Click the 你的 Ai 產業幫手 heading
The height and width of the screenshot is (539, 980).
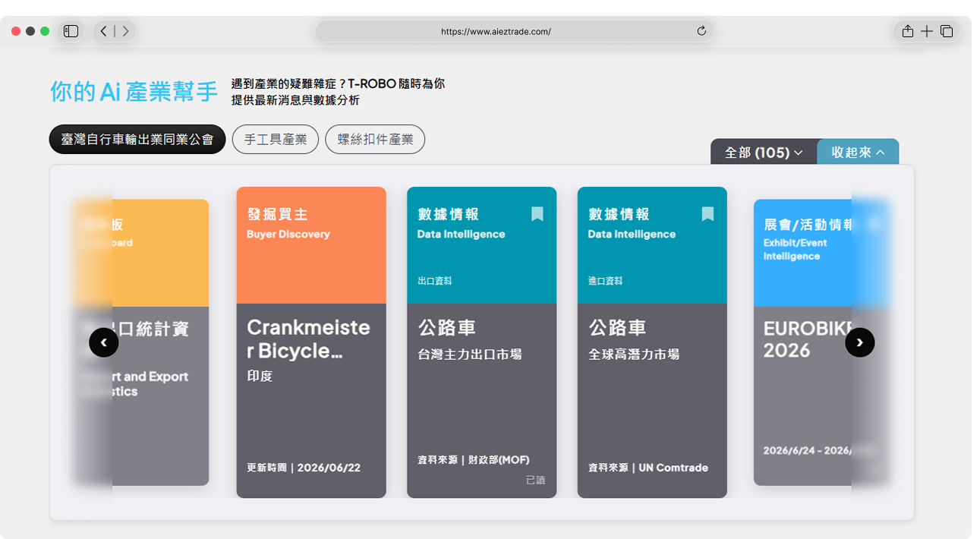[x=134, y=91]
